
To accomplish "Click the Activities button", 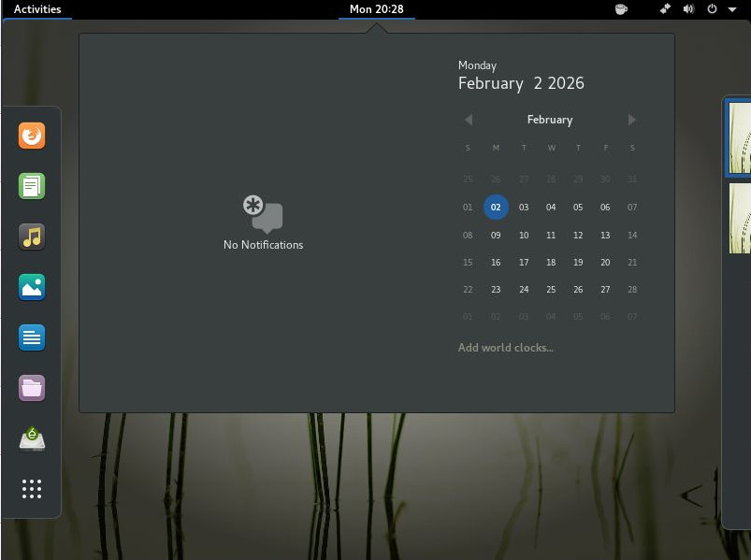I will 37,9.
